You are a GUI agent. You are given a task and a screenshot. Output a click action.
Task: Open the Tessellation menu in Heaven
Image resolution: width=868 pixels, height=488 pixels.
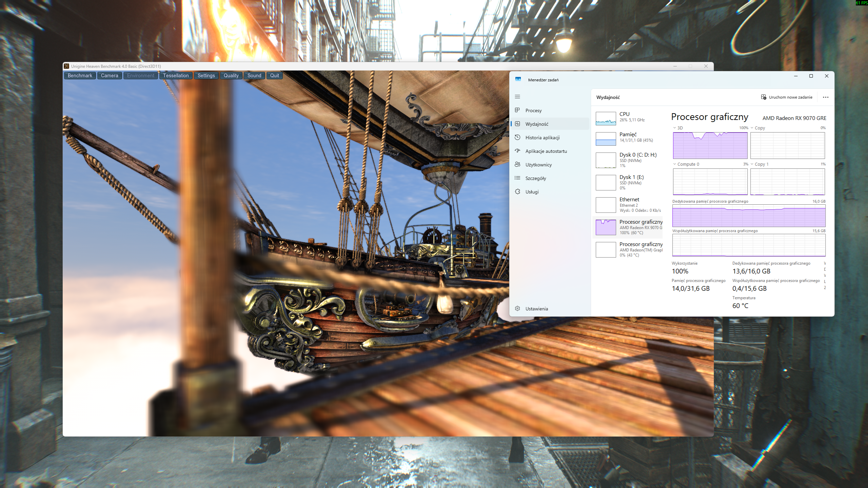tap(176, 76)
